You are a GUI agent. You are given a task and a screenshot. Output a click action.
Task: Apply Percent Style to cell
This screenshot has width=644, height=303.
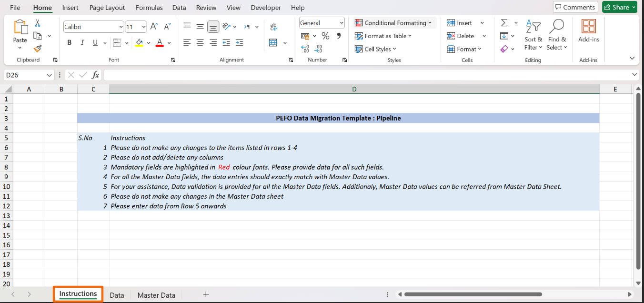(x=325, y=36)
